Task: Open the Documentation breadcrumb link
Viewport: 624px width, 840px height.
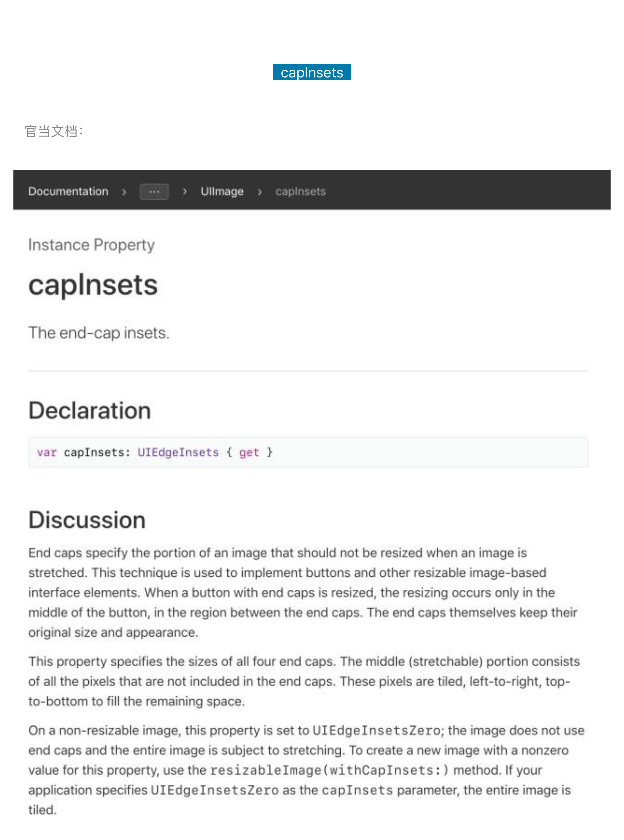Action: (x=68, y=191)
